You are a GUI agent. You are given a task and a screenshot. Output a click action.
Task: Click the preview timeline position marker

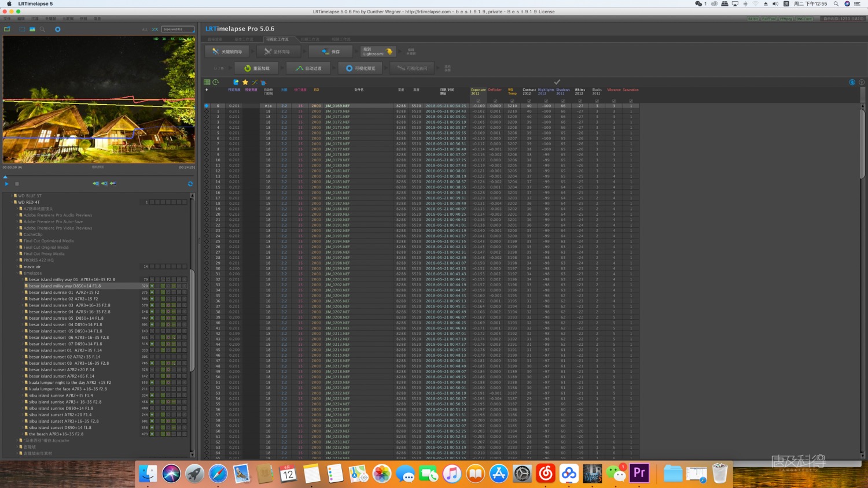tap(5, 176)
